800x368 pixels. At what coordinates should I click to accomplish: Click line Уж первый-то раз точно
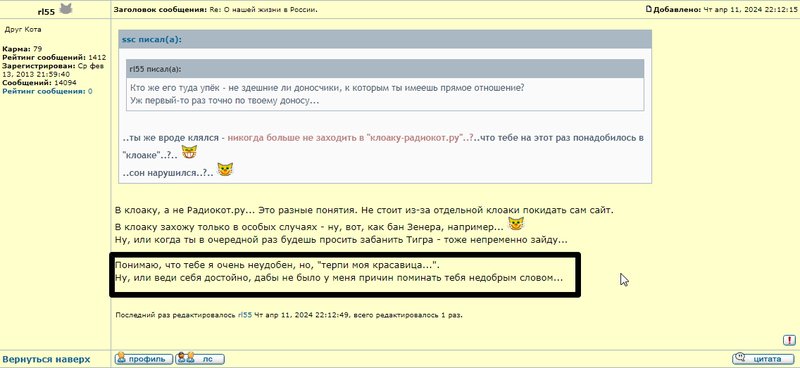pyautogui.click(x=224, y=101)
